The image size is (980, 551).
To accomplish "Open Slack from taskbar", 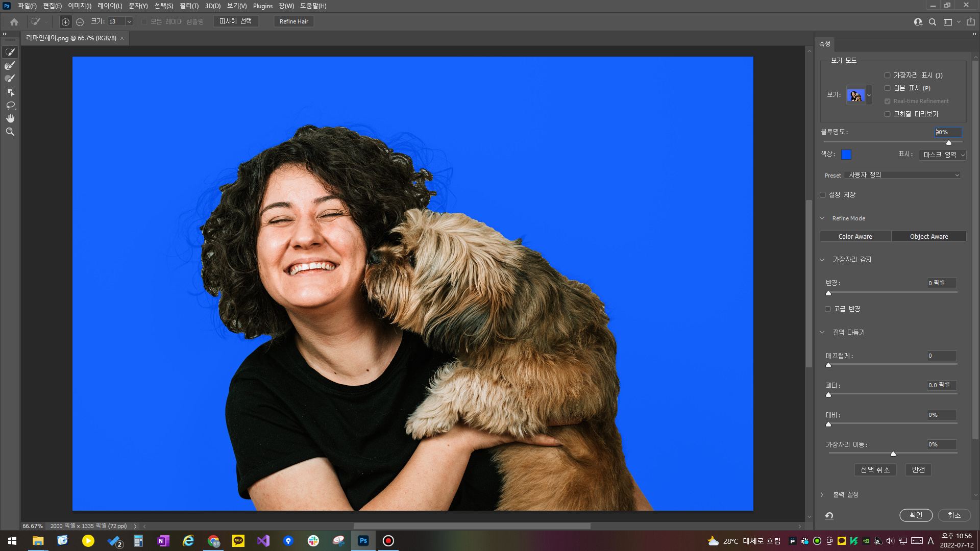I will tap(313, 541).
